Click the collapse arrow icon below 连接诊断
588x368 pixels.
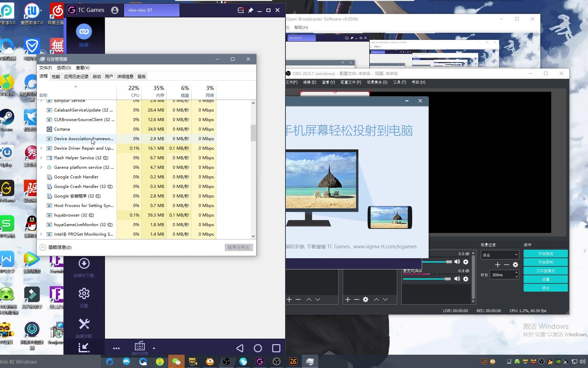(x=84, y=348)
